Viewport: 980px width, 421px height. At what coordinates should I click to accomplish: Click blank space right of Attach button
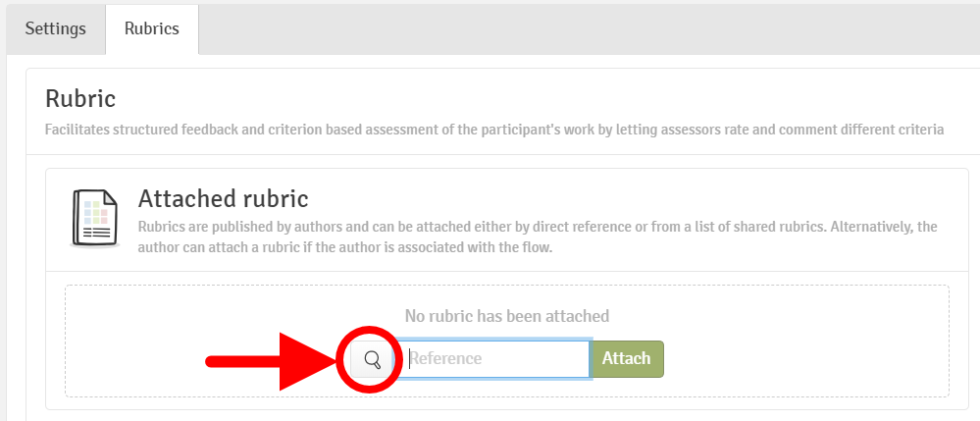tap(804, 359)
